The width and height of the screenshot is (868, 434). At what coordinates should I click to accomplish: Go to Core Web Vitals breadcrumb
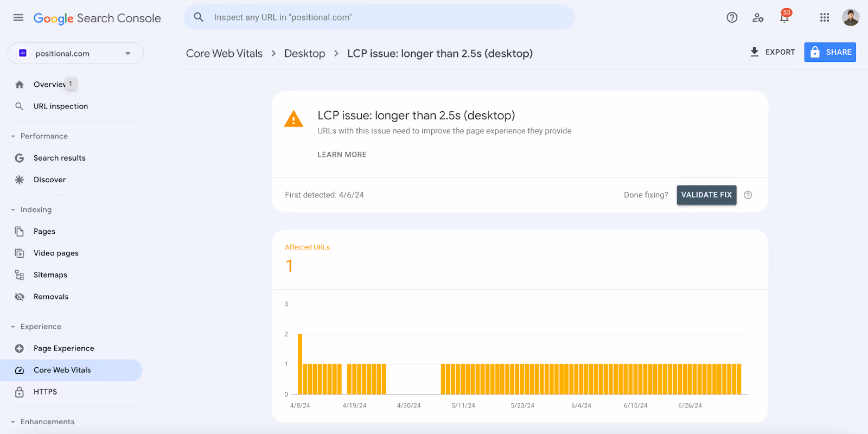(224, 53)
